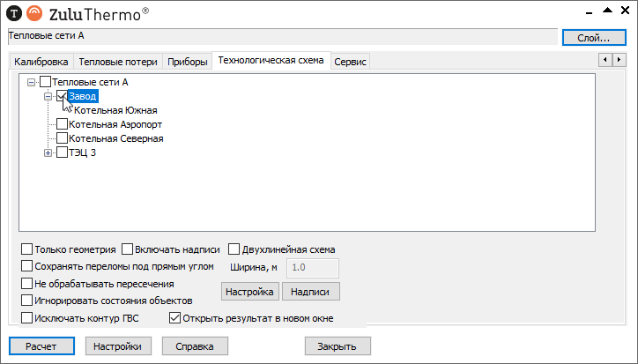Enable Сохранять переломы под прямым углом
Screen dimensions: 638x364
point(26,266)
